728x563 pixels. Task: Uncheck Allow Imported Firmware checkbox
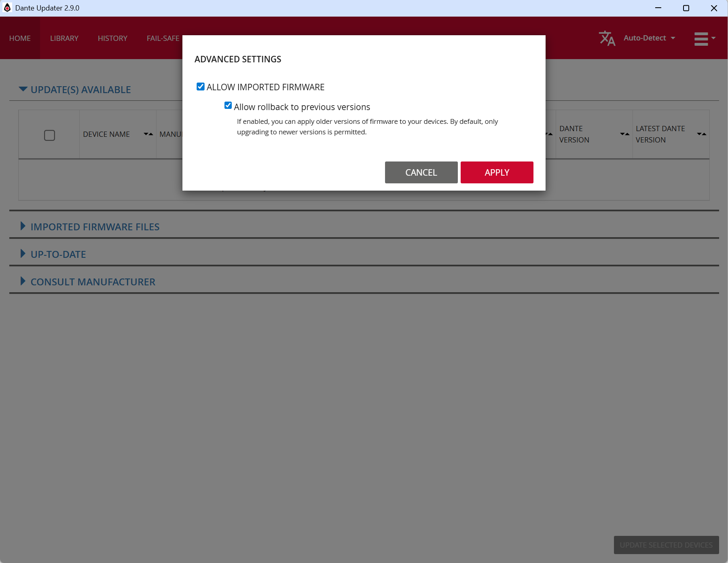(201, 87)
